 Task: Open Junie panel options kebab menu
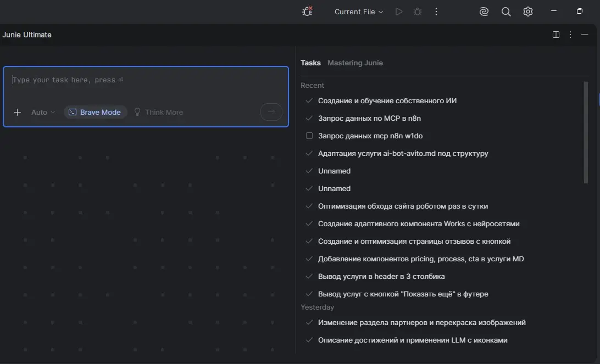(570, 35)
